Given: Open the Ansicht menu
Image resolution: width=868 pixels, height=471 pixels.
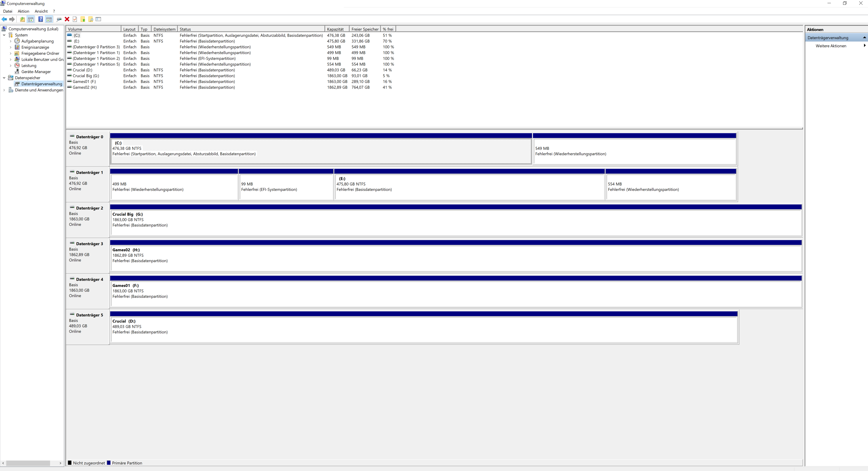Looking at the screenshot, I should coord(41,11).
